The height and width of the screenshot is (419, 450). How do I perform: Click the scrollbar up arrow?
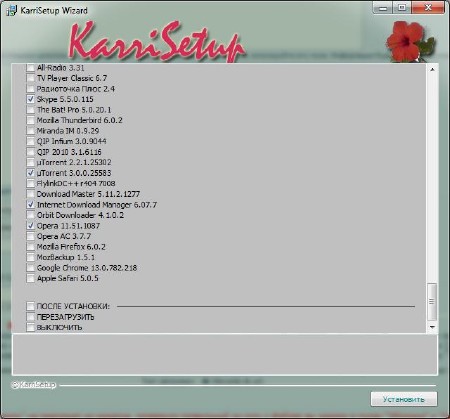point(432,69)
